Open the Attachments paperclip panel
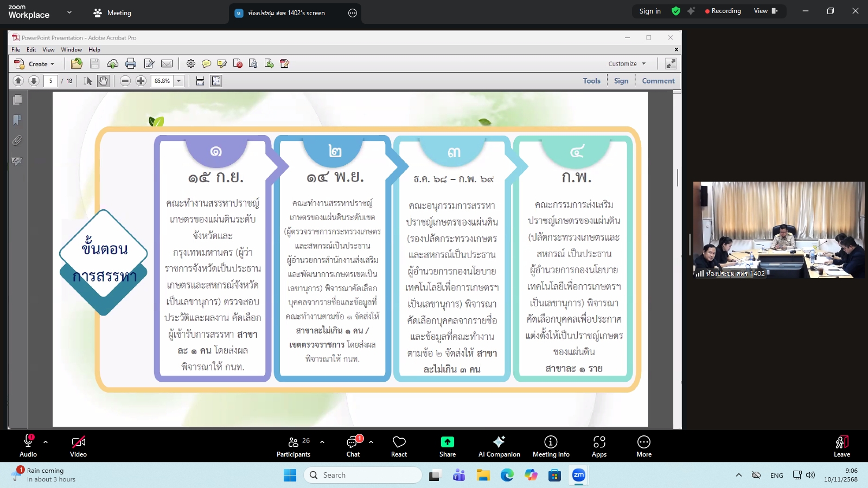Screen dimensions: 868x488 point(17,140)
